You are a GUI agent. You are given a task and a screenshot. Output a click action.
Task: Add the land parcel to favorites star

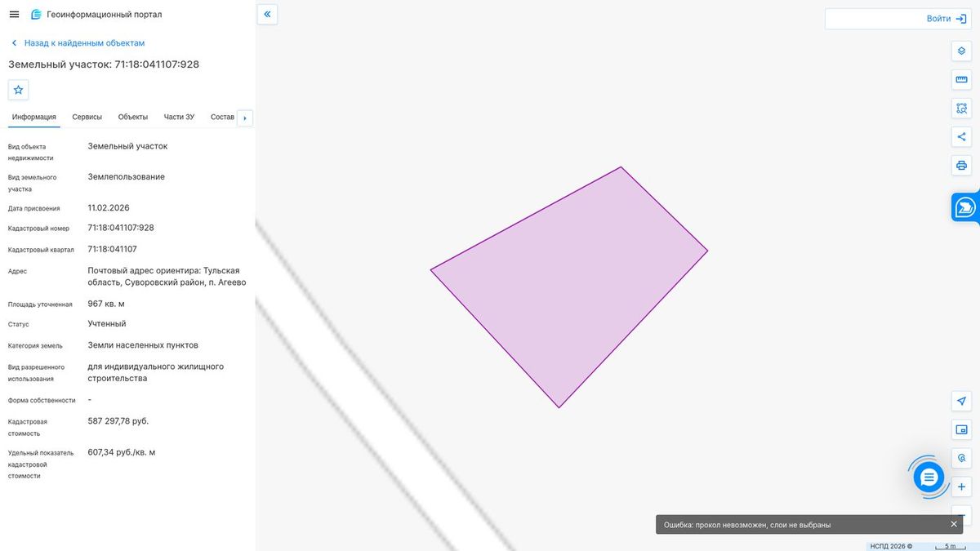click(x=19, y=90)
